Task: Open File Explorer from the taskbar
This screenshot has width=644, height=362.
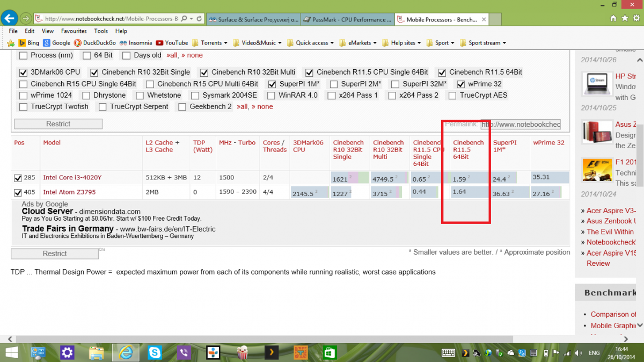Action: coord(97,353)
